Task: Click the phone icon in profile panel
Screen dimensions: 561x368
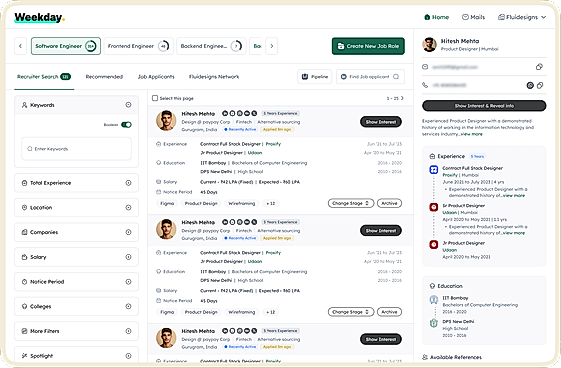Action: coord(425,85)
